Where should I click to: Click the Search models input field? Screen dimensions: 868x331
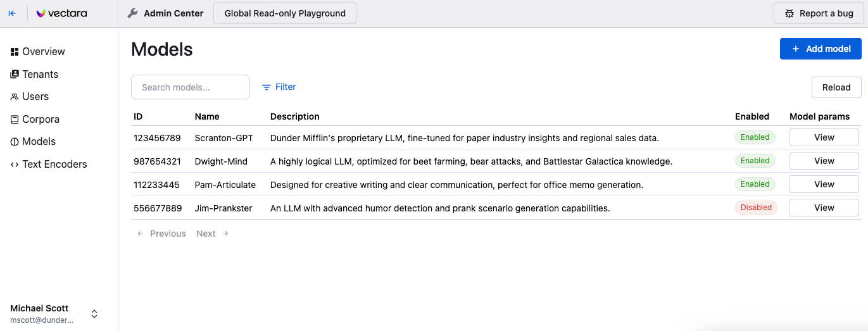pyautogui.click(x=191, y=87)
